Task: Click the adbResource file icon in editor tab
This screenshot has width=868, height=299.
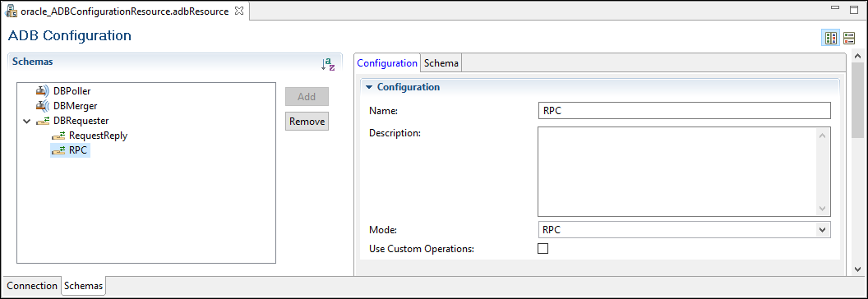Action: click(x=11, y=11)
